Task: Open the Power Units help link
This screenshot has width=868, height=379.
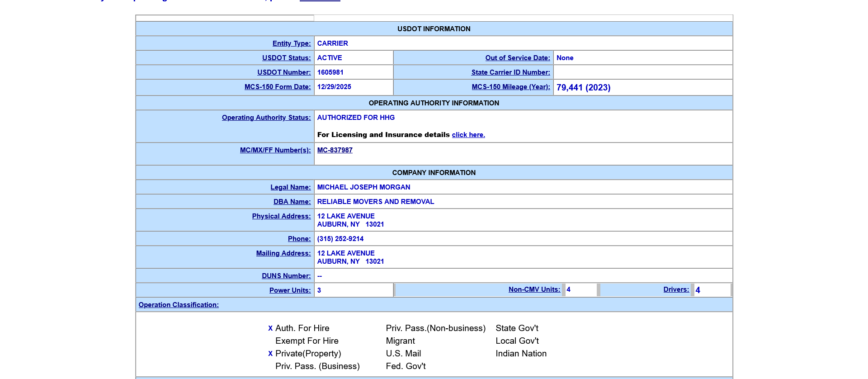Action: pos(290,290)
